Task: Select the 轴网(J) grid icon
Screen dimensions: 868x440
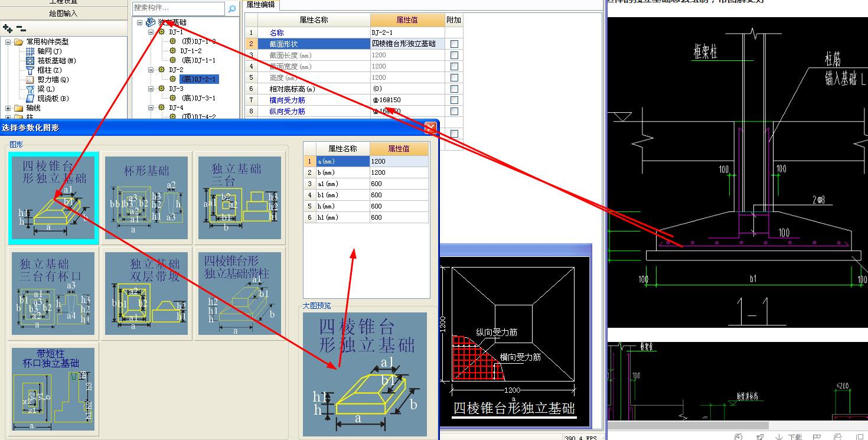Action: pos(31,51)
